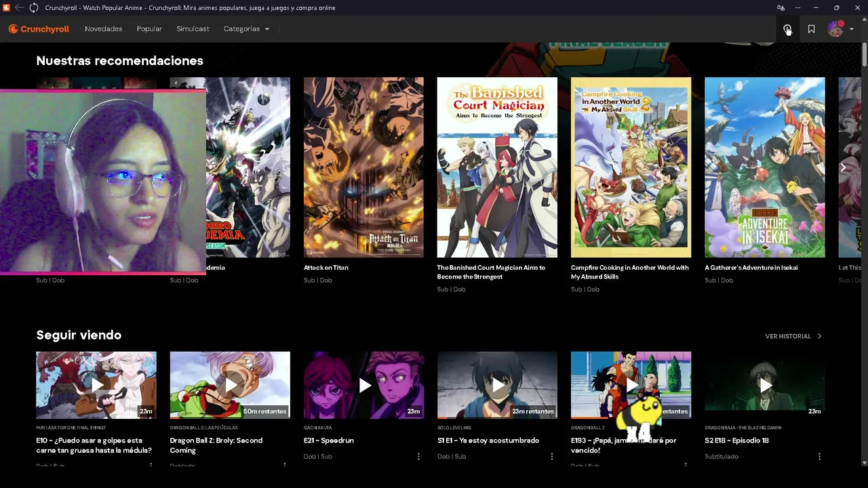The image size is (868, 488).
Task: Expand the account menu caret beside avatar
Action: 852,29
